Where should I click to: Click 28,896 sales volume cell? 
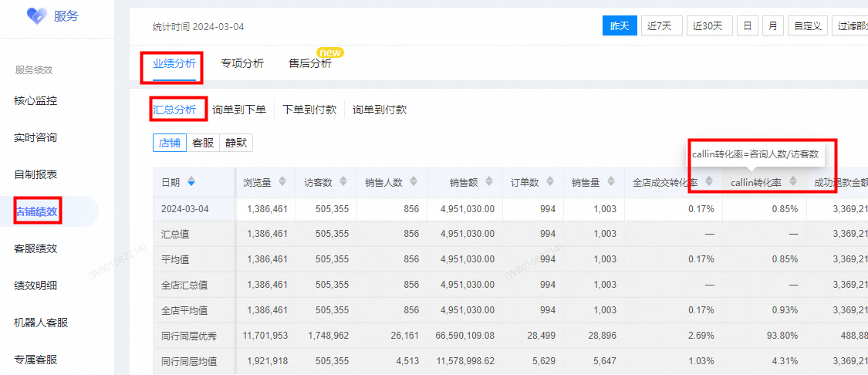tap(601, 336)
